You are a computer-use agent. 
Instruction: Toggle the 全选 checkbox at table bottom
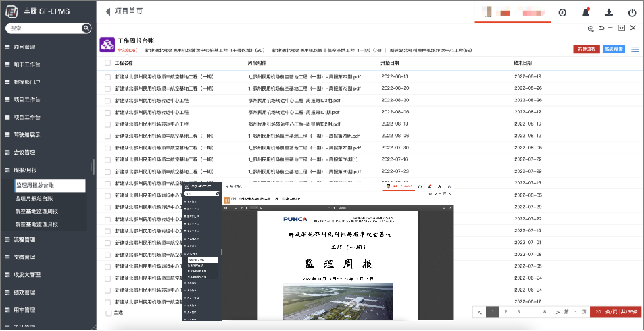pos(108,313)
